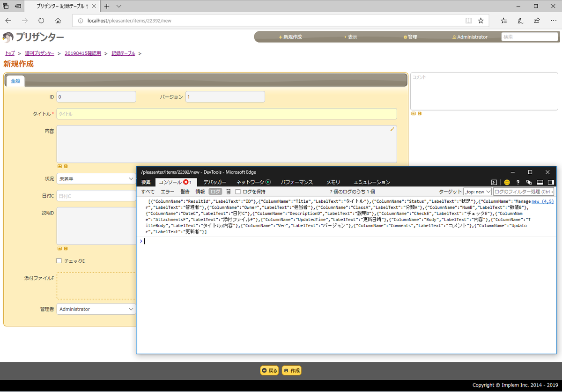Click the 検索 search box
Screen dimensions: 562x392
tap(529, 37)
